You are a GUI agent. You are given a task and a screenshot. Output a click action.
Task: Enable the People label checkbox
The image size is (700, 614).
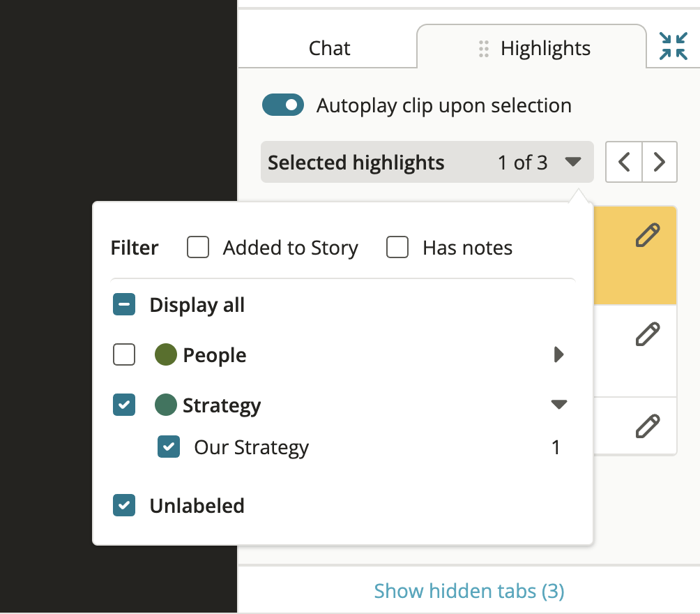(124, 354)
